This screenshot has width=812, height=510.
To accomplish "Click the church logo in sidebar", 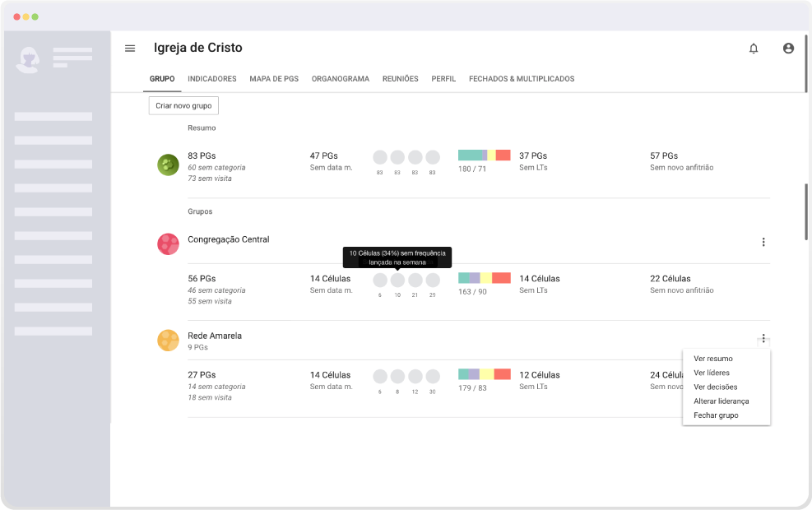I will click(x=29, y=59).
